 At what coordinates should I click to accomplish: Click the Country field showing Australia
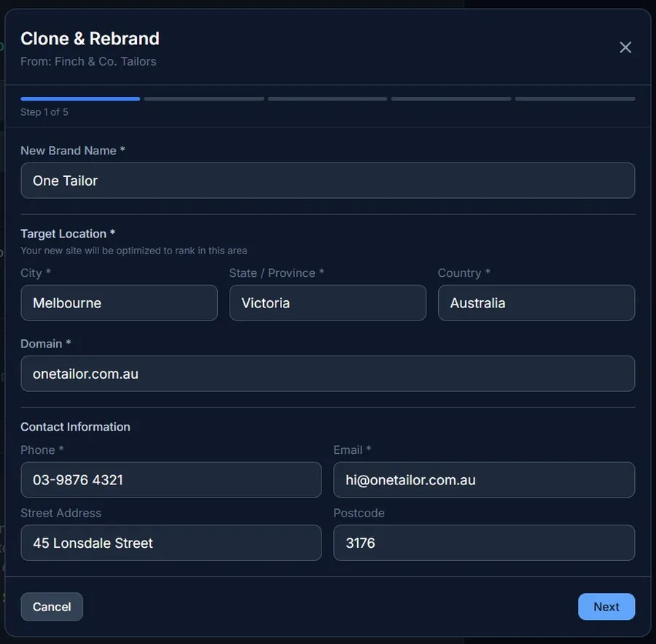click(536, 303)
